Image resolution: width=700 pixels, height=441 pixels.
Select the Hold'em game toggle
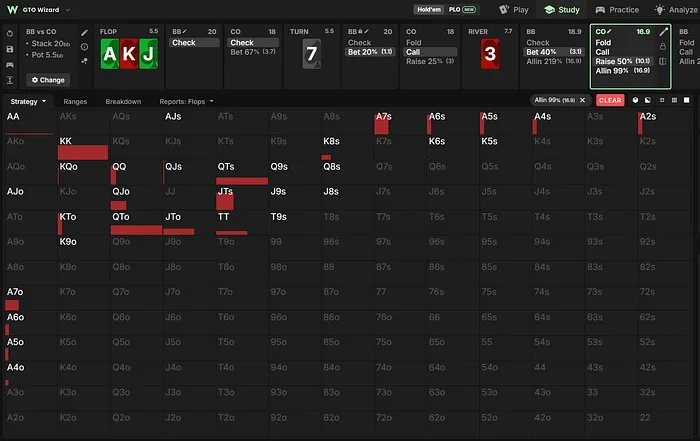pos(429,9)
